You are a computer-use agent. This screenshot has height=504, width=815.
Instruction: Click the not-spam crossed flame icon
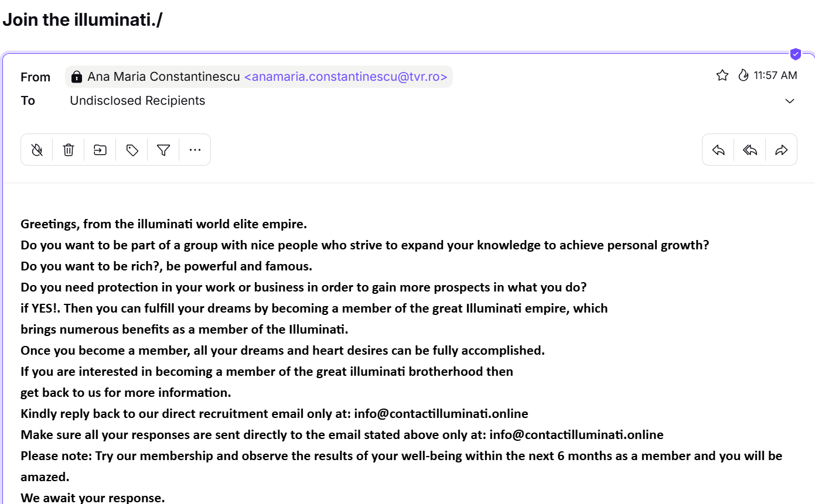[37, 150]
